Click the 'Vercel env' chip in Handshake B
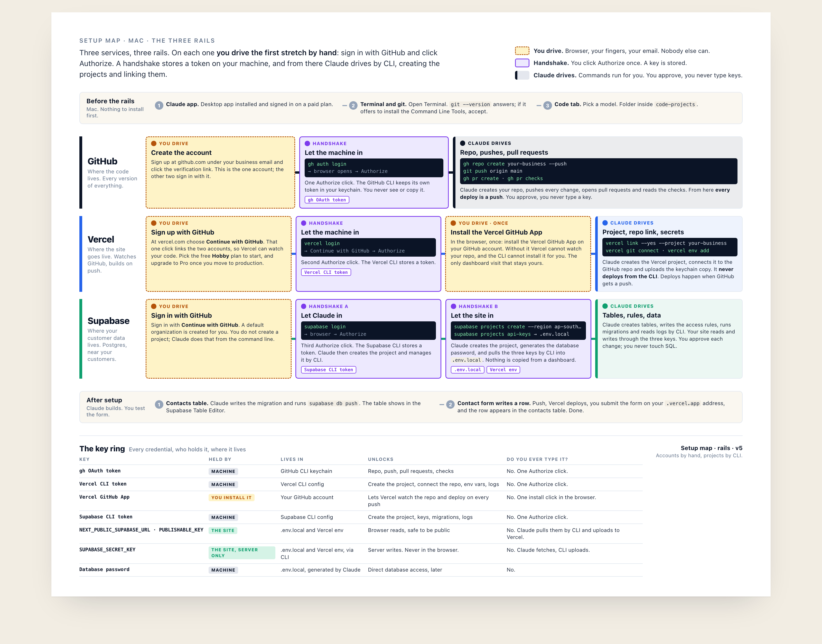Image resolution: width=822 pixels, height=644 pixels. click(503, 370)
